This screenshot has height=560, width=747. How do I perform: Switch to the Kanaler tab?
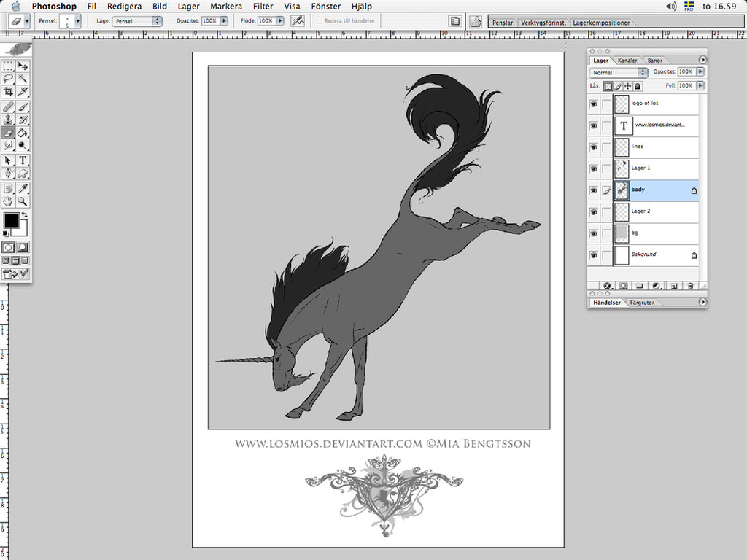tap(627, 61)
